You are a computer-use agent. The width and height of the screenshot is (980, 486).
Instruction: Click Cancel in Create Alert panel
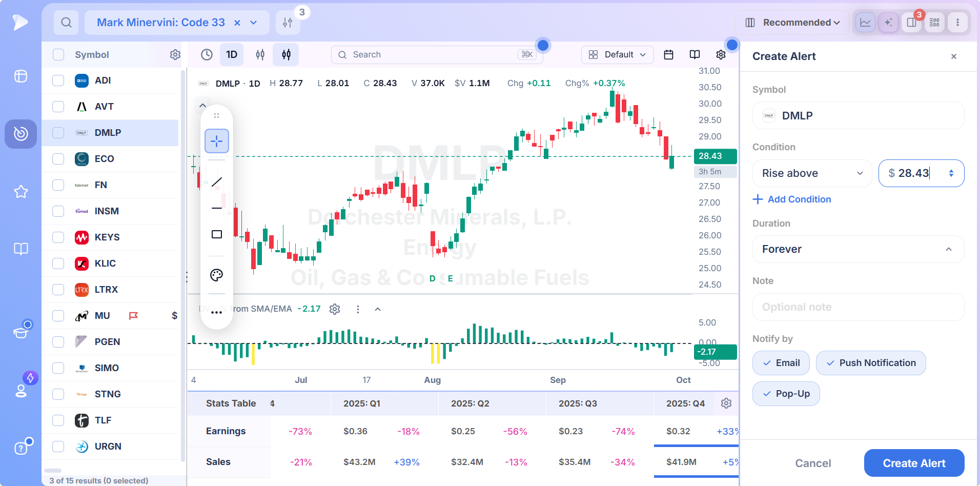813,463
